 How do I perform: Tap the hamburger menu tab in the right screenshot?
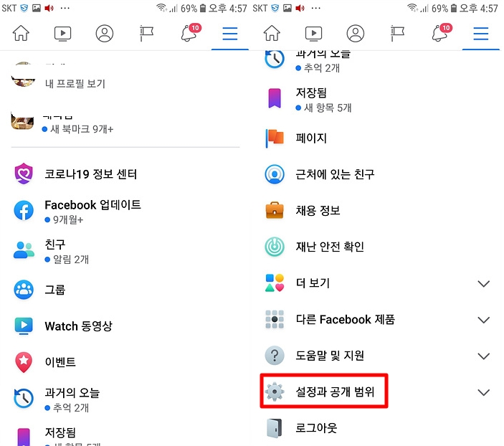click(x=481, y=34)
